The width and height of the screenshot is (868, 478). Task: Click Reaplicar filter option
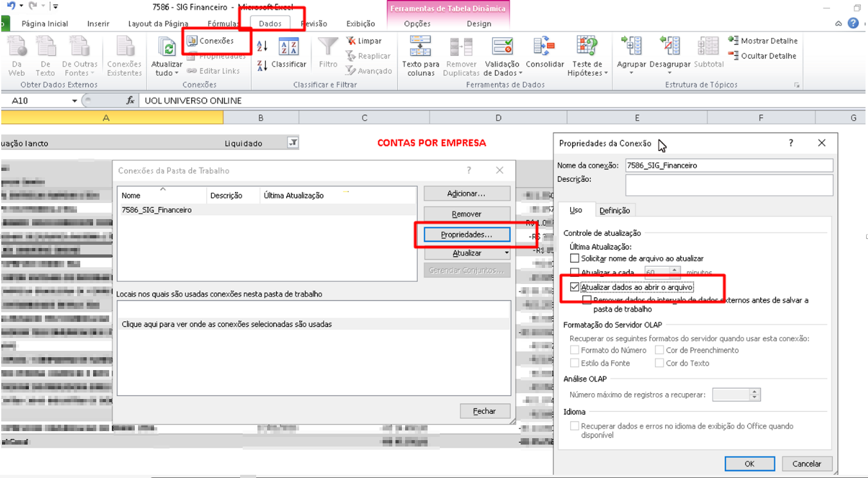click(x=368, y=56)
